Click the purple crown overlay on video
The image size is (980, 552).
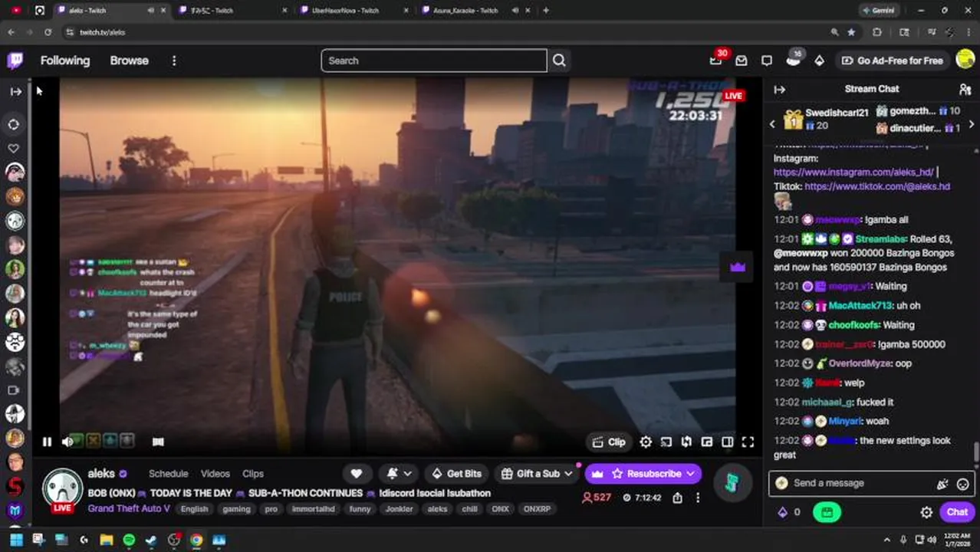coord(738,267)
